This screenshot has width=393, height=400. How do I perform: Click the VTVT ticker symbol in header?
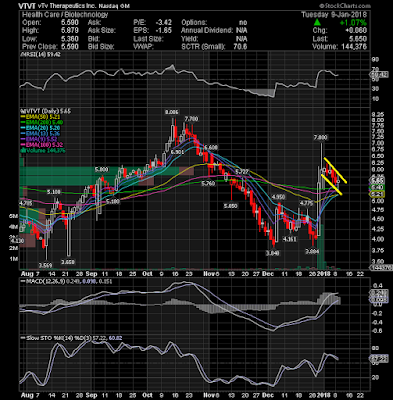[27, 6]
